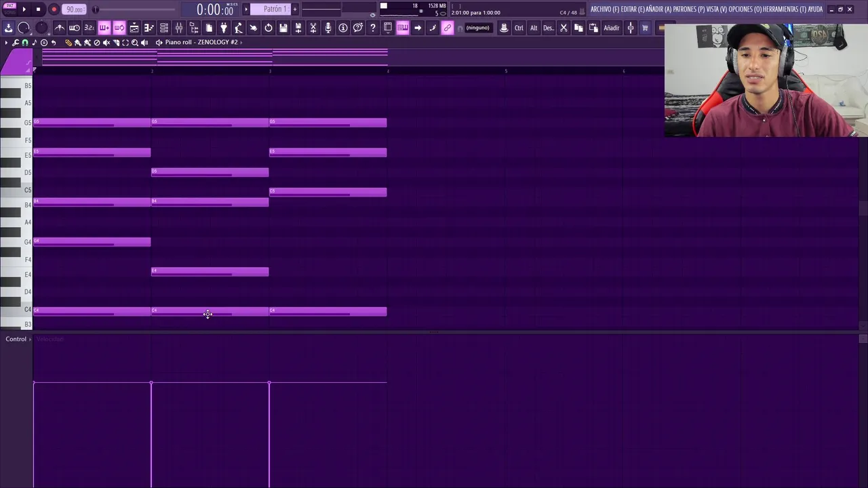The image size is (868, 488).
Task: Toggle the main snap magnet icon
Action: point(460,28)
